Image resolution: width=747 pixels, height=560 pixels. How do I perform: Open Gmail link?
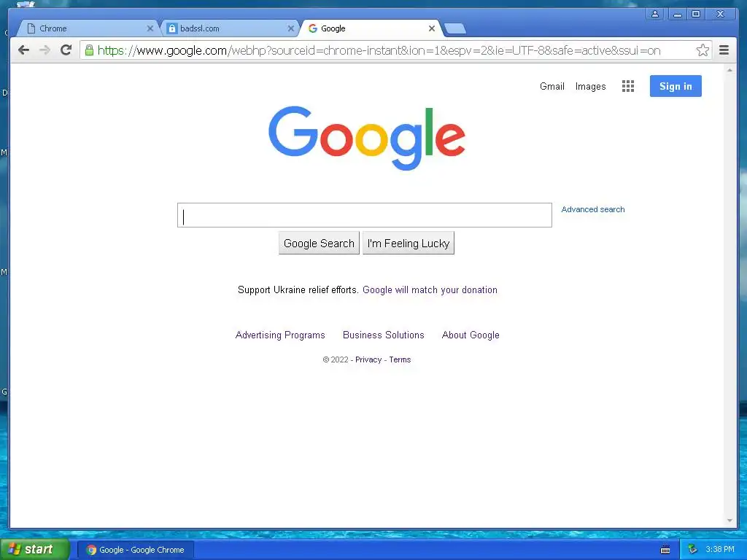click(552, 86)
